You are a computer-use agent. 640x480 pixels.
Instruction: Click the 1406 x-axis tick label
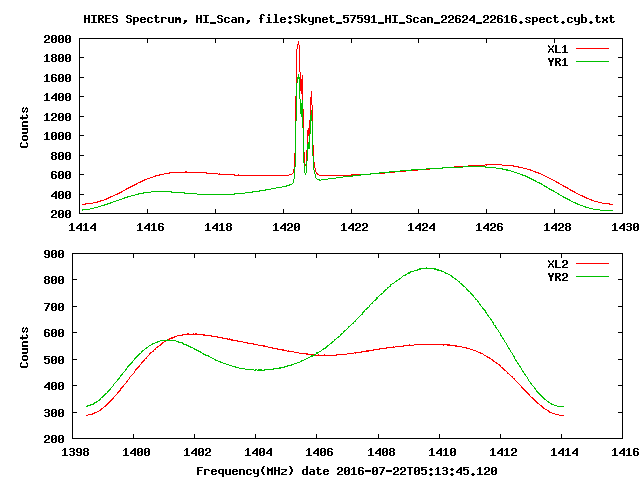[x=320, y=452]
